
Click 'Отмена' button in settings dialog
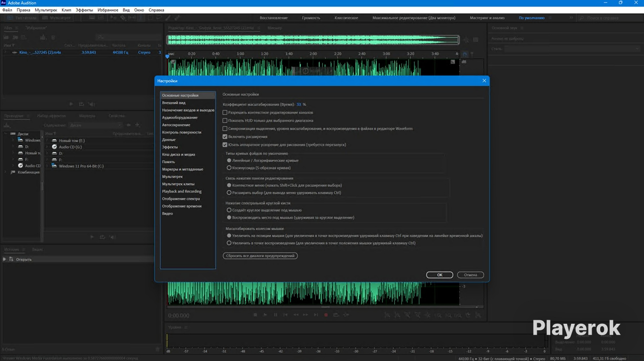pos(470,275)
